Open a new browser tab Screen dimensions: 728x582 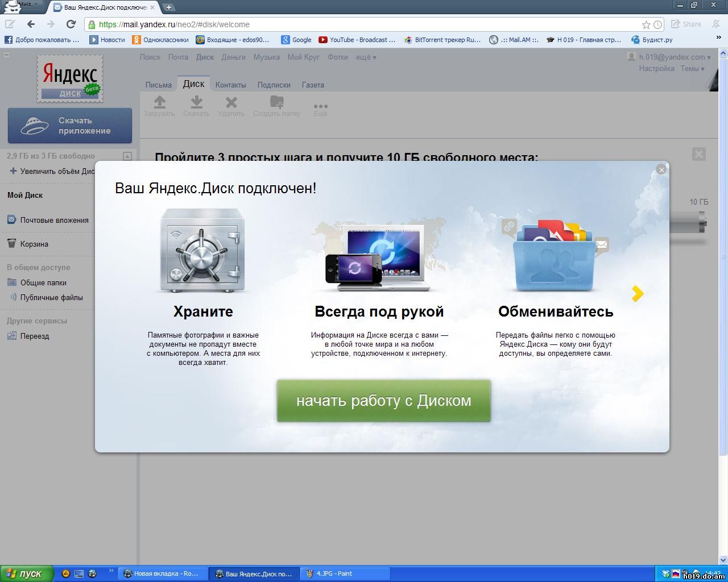click(x=168, y=7)
